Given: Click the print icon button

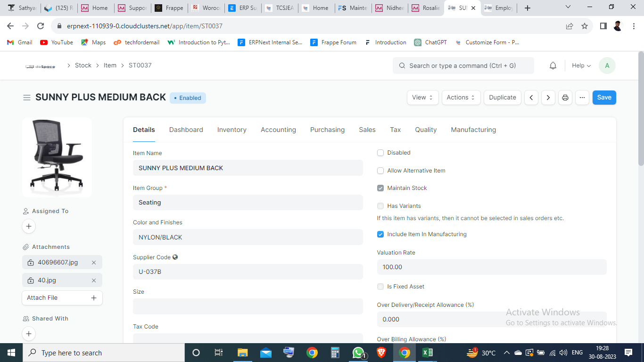Looking at the screenshot, I should (565, 98).
